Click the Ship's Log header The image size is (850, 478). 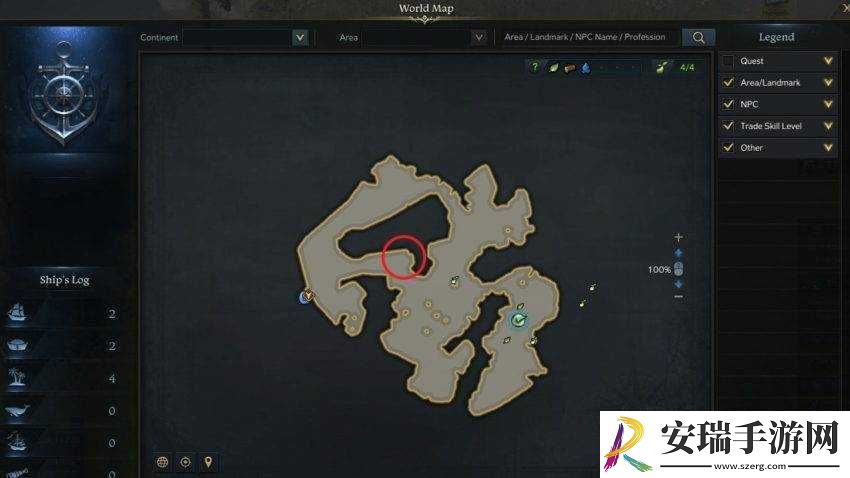[x=65, y=280]
